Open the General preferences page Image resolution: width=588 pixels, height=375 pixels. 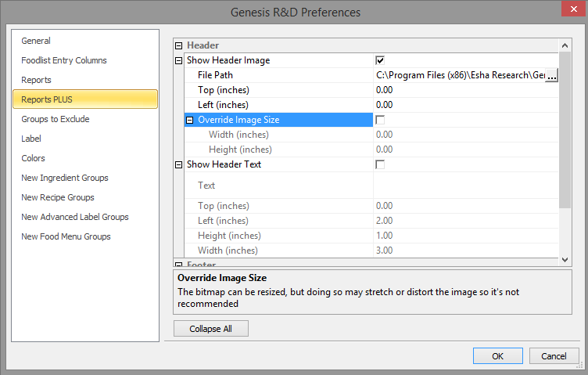36,41
